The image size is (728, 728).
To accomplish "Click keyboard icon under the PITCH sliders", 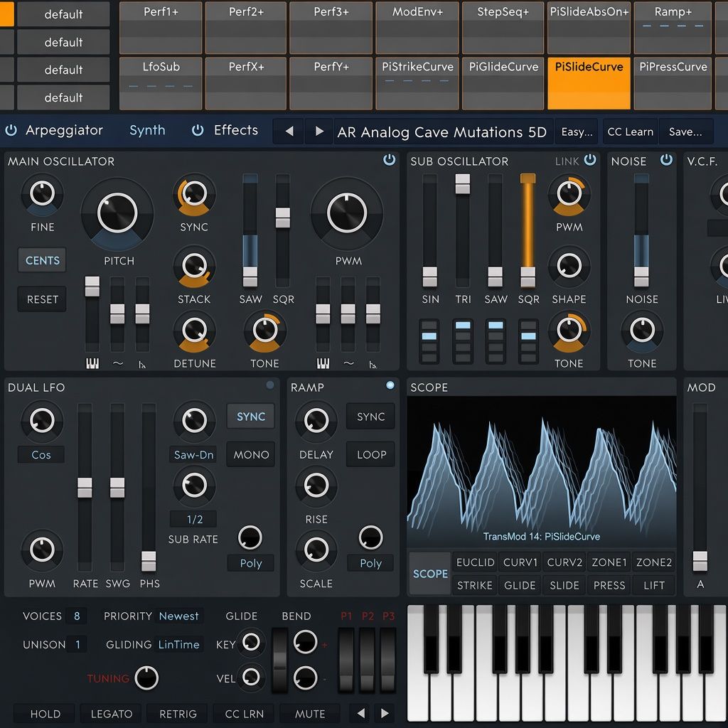I will coord(92,364).
